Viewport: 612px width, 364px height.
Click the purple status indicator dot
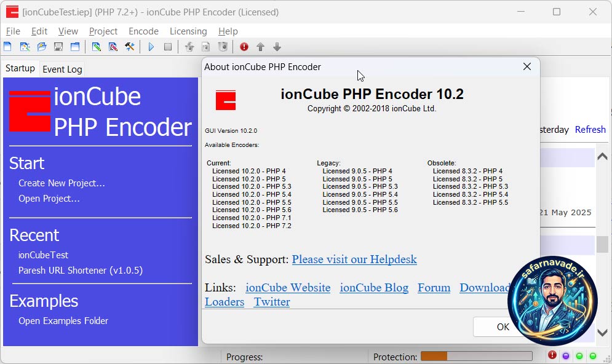[x=565, y=356]
